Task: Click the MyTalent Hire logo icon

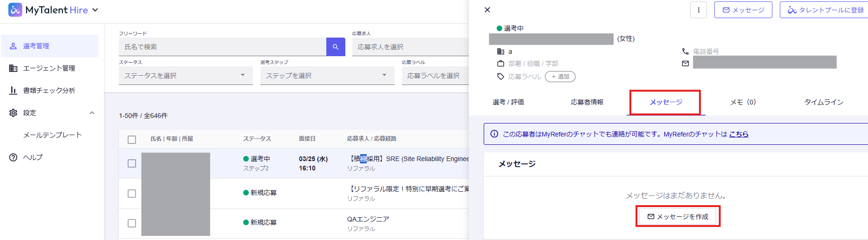Action: click(x=15, y=10)
